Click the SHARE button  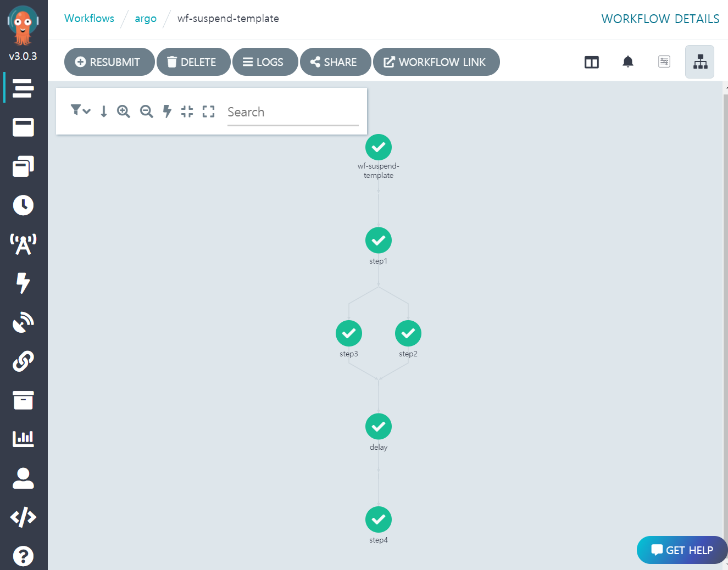336,62
